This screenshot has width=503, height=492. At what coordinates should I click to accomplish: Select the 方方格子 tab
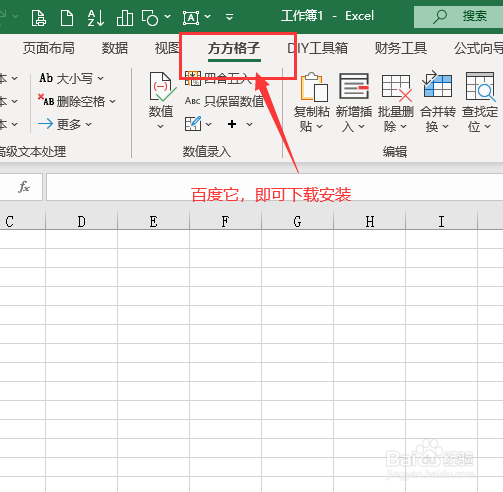point(234,49)
